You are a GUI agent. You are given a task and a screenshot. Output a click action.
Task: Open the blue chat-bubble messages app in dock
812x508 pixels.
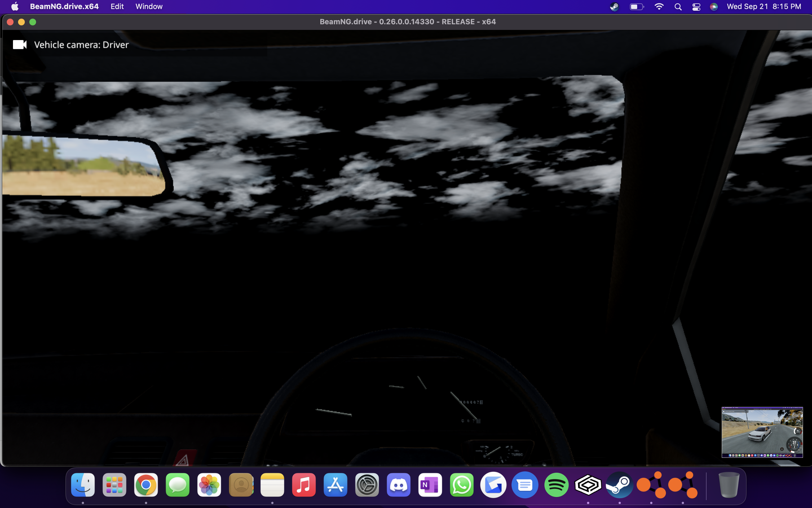point(525,485)
